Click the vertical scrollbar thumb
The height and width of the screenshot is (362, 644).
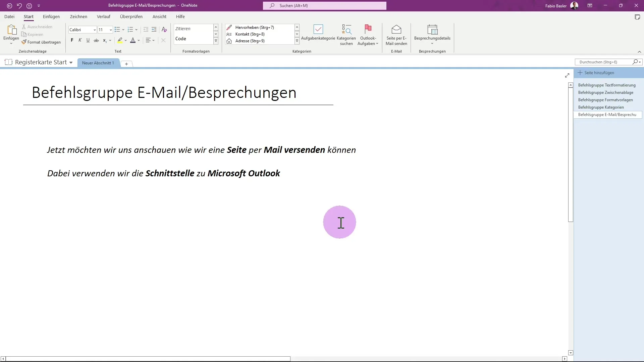[x=571, y=155]
